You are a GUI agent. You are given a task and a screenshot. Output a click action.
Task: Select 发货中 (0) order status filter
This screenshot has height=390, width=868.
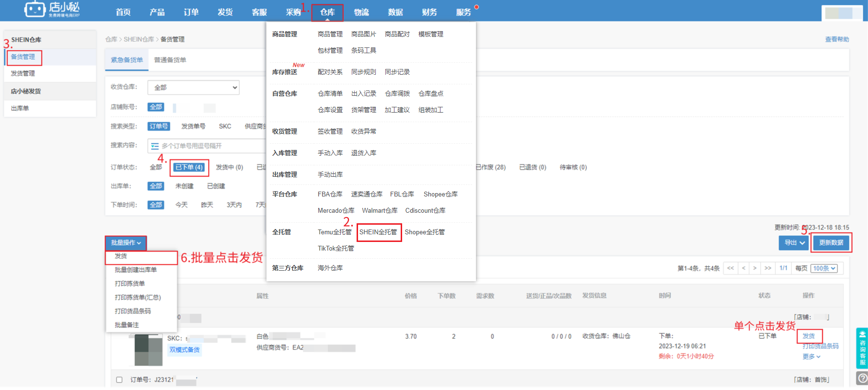tap(230, 167)
